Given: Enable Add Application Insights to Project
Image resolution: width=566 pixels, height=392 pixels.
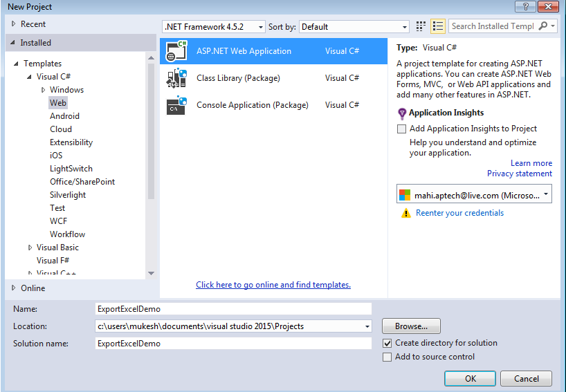Looking at the screenshot, I should point(401,129).
